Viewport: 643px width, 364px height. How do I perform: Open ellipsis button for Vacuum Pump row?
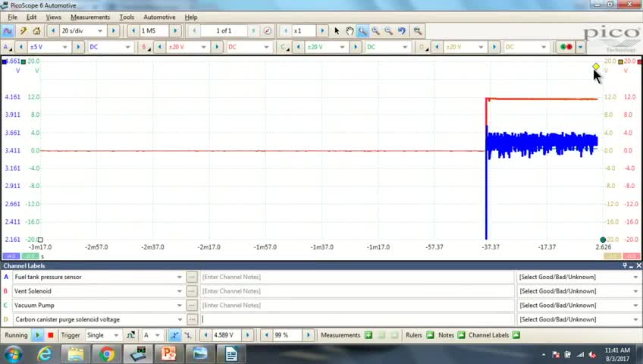(192, 306)
